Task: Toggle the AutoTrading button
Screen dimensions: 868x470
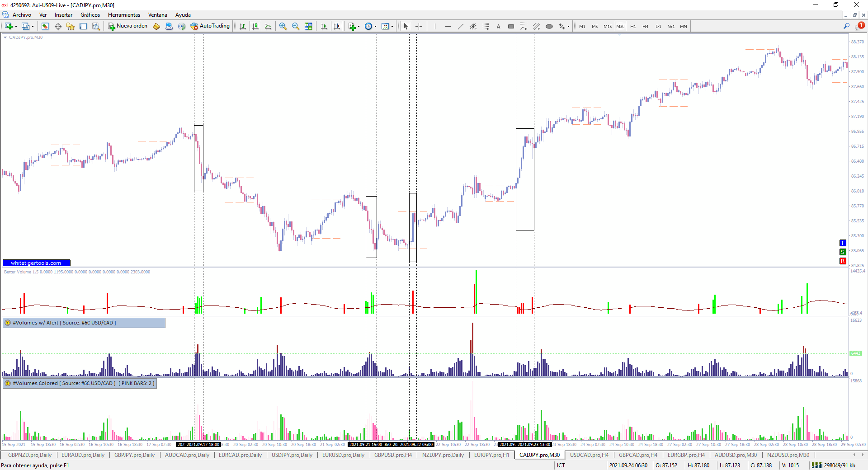Action: click(x=210, y=26)
